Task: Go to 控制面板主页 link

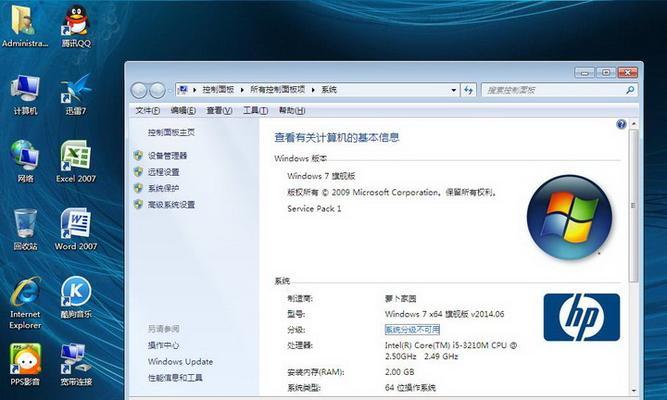Action: point(171,132)
